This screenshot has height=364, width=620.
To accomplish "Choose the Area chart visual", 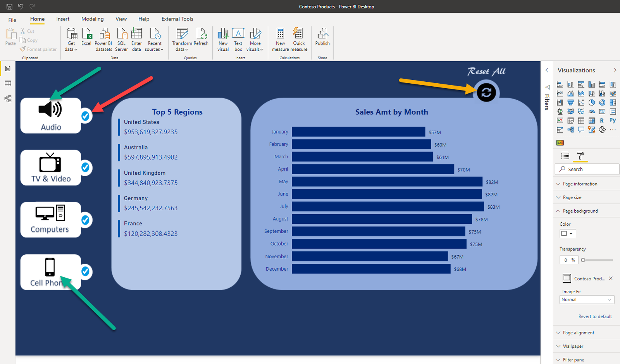I will point(570,93).
